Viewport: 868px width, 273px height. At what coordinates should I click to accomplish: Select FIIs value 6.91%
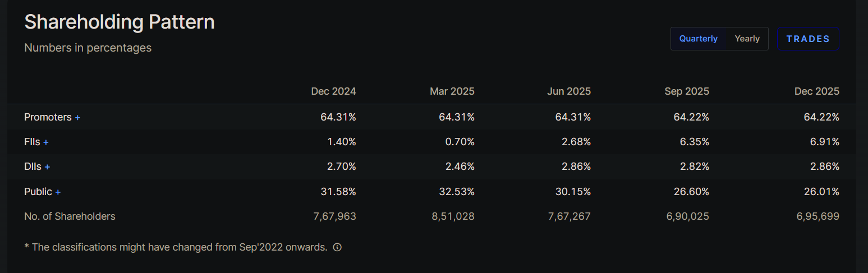click(x=824, y=142)
